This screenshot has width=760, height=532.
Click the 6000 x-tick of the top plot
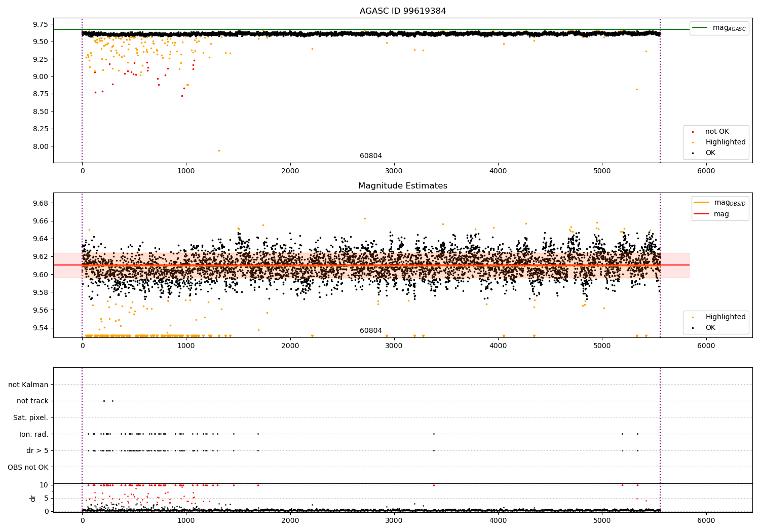[x=706, y=171]
